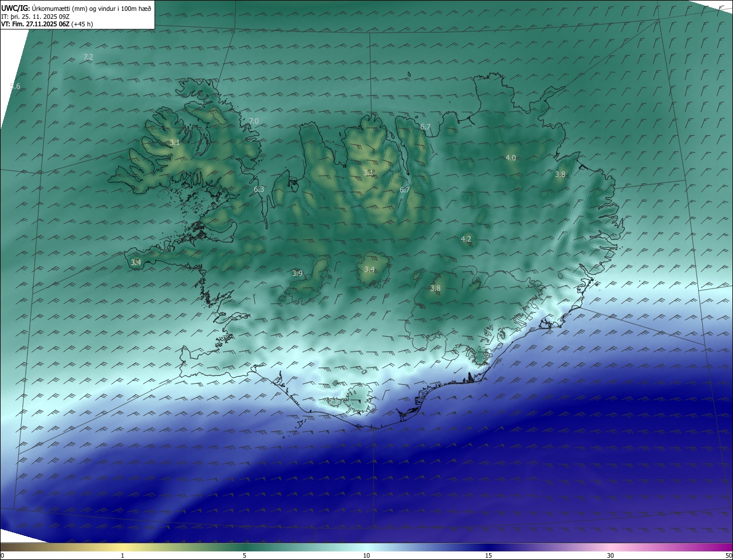This screenshot has width=733, height=560.
Task: Click legend tick label "50"
Action: [728, 555]
